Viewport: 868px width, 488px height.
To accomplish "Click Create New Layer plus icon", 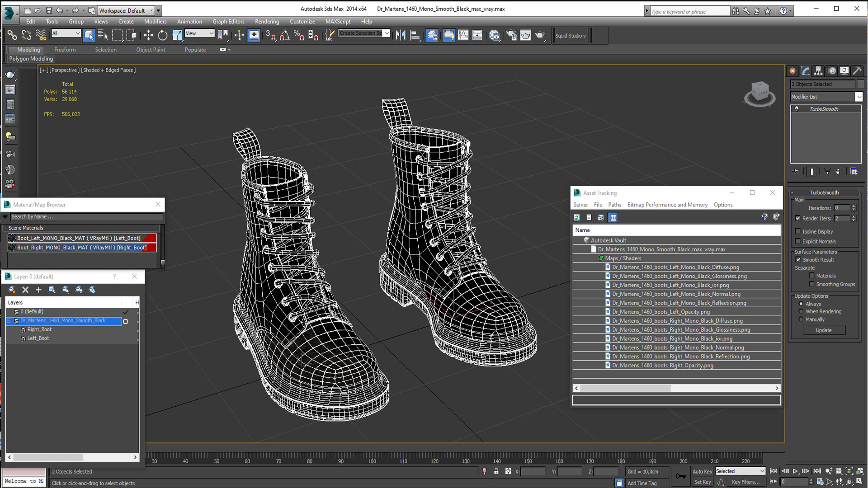I will tap(38, 290).
